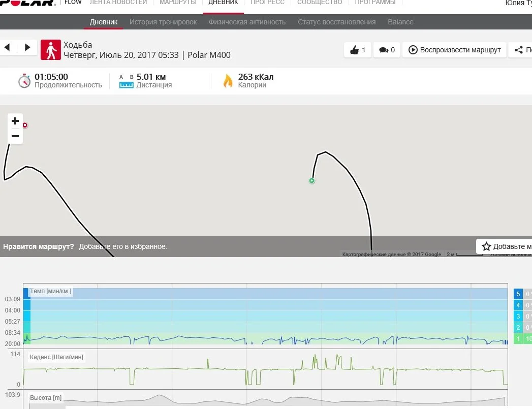Screen dimensions: 532x409
Task: Select speed zone 1 green swatch
Action: pos(518,338)
